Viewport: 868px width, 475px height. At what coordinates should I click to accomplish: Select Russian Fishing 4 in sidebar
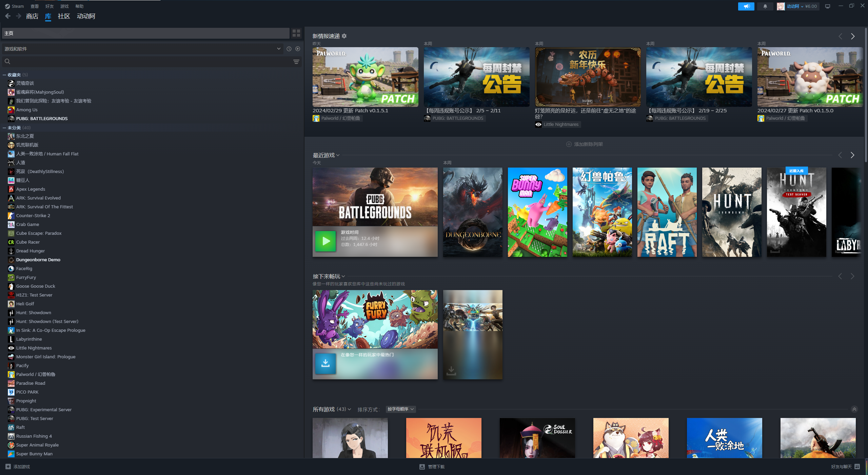point(34,436)
